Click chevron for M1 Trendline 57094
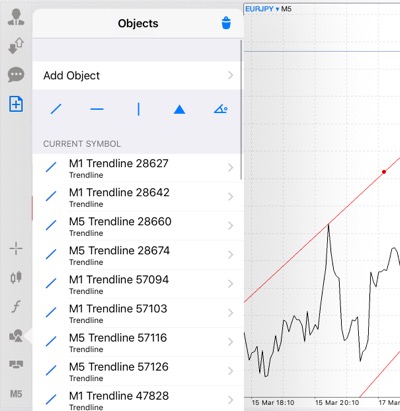Viewport: 400px width, 411px height. click(x=230, y=284)
